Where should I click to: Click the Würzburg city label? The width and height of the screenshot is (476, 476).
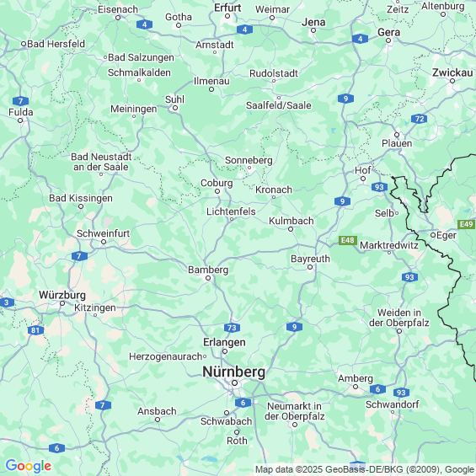[x=62, y=295]
